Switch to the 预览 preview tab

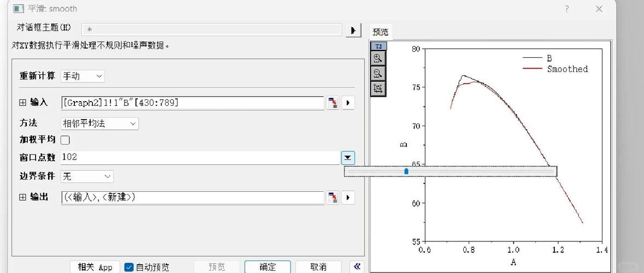[x=380, y=32]
